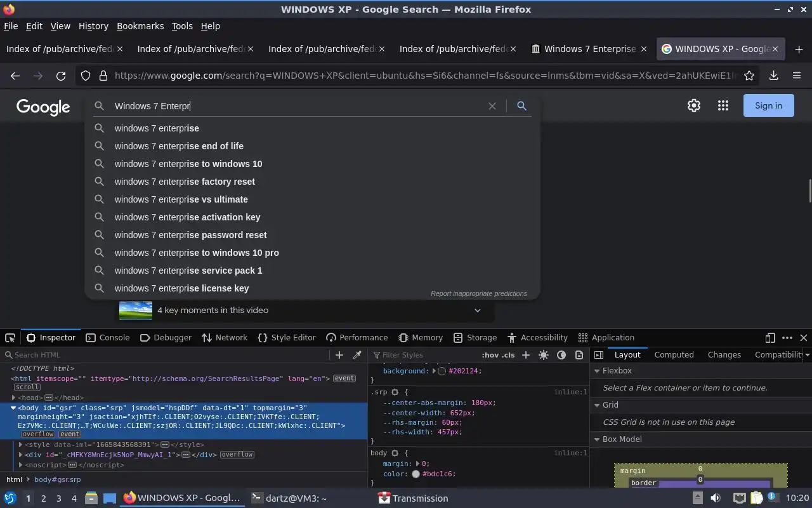Go back using the browser back arrow

click(15, 76)
